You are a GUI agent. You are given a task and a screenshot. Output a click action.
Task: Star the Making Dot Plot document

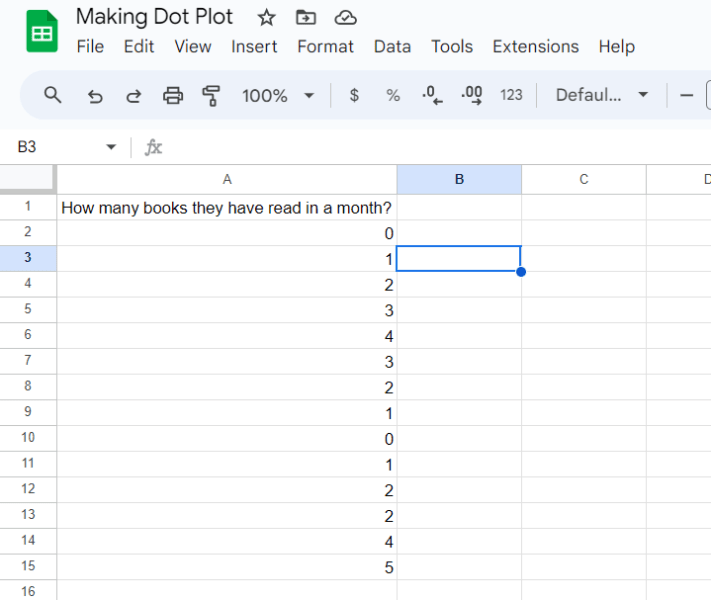[266, 17]
